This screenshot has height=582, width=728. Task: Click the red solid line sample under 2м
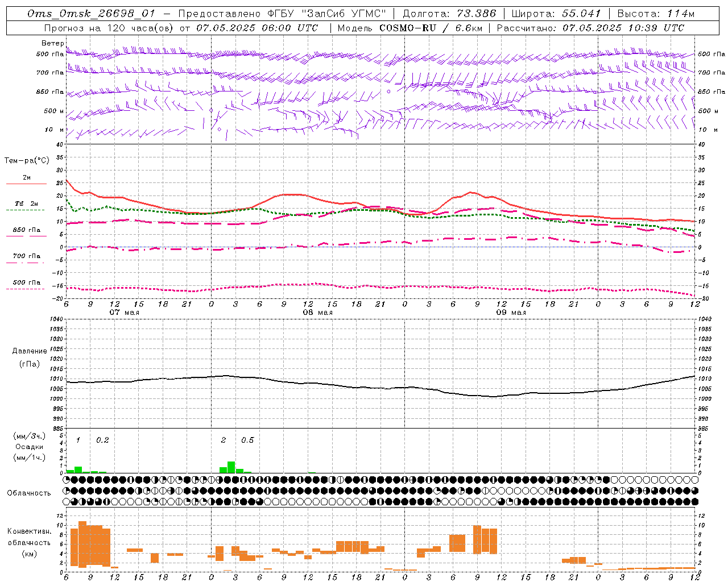click(26, 184)
